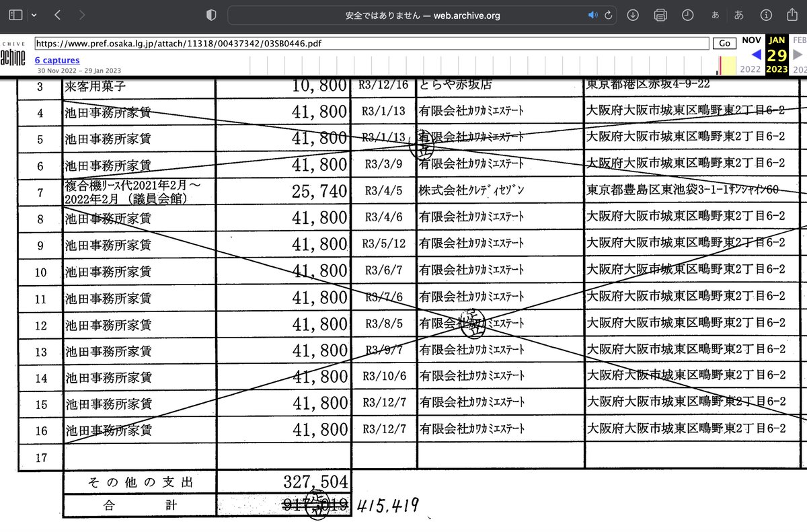Click the date R3/4/5
The image size is (807, 532).
point(383,191)
